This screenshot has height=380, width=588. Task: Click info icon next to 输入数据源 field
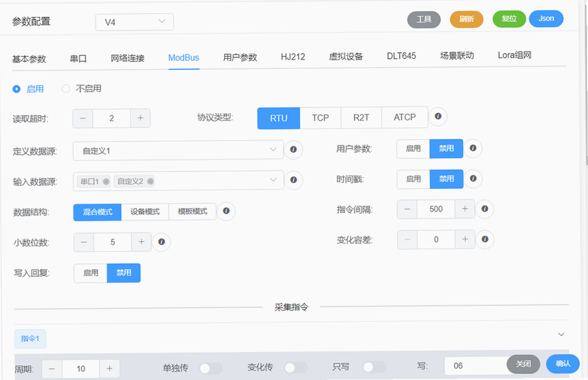pos(293,180)
